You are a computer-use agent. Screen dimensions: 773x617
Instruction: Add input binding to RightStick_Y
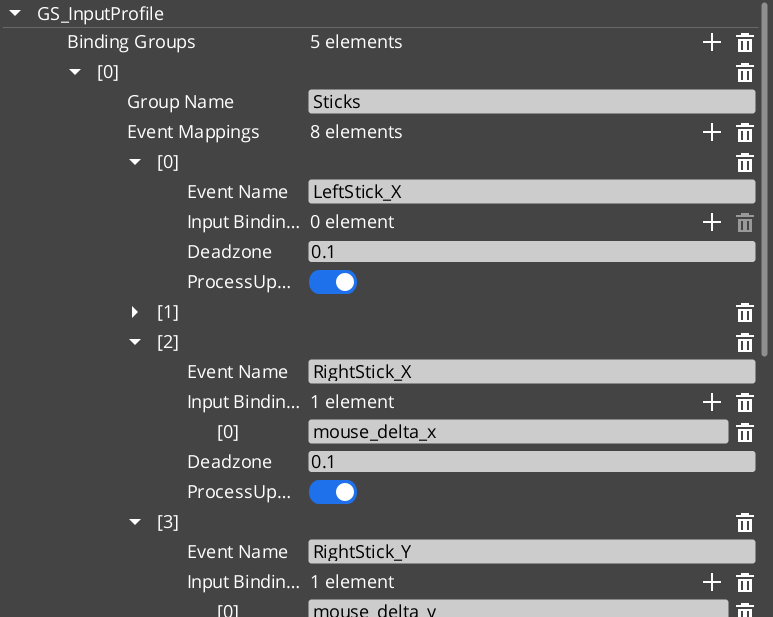(711, 582)
